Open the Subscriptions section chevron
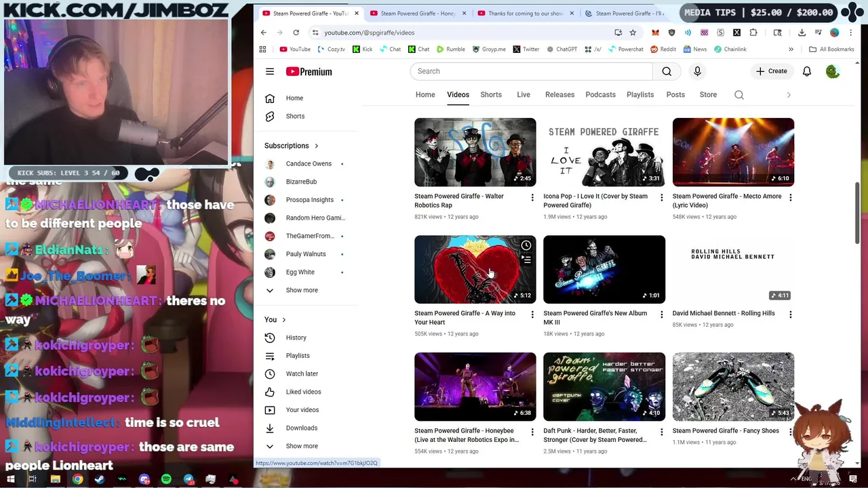The image size is (868, 488). [x=316, y=146]
